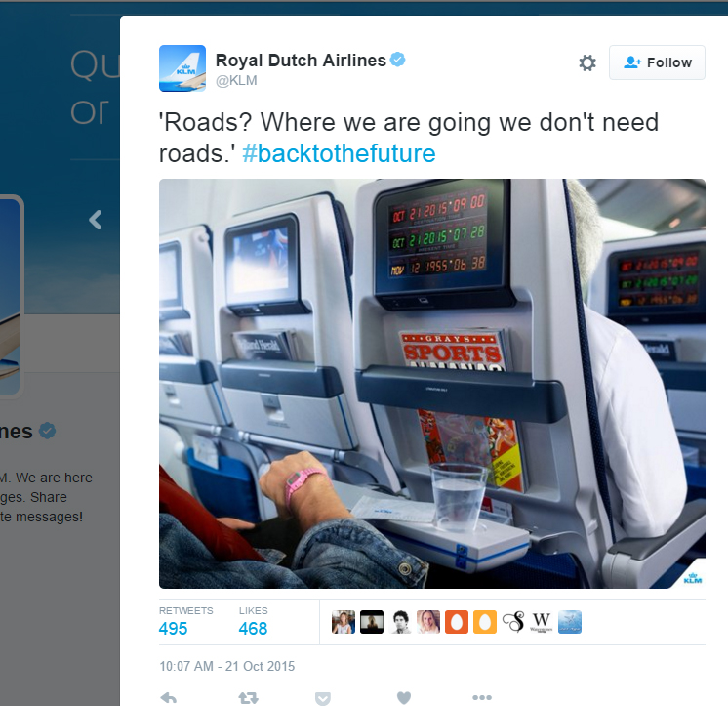Viewport: 728px width, 706px height.
Task: Click the Pocket save icon
Action: [x=323, y=698]
